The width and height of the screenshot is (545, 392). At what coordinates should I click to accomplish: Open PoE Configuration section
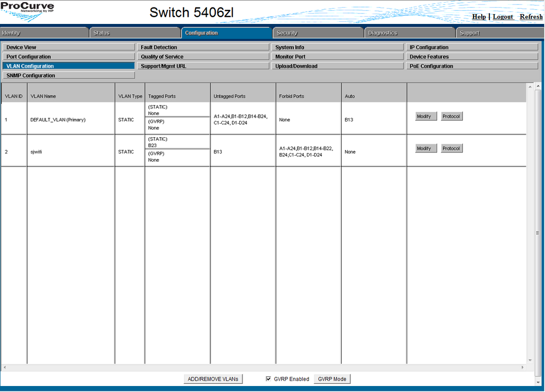tap(472, 66)
